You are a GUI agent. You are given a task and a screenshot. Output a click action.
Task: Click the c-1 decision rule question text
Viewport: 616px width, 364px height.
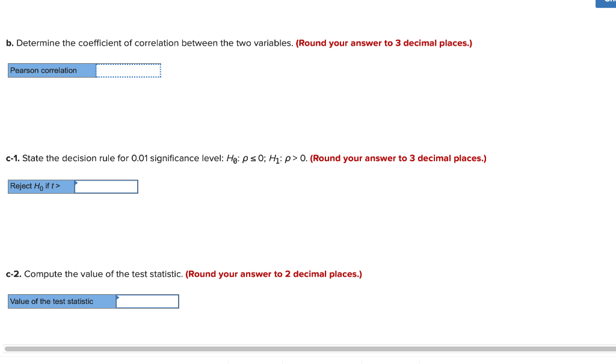pyautogui.click(x=180, y=158)
